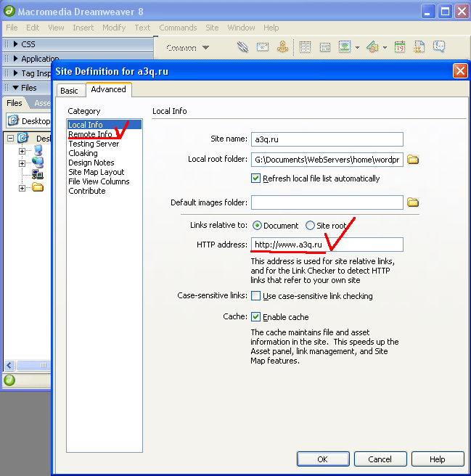This screenshot has height=476, width=471.
Task: Click the green icon below Files panel
Action: click(x=9, y=380)
